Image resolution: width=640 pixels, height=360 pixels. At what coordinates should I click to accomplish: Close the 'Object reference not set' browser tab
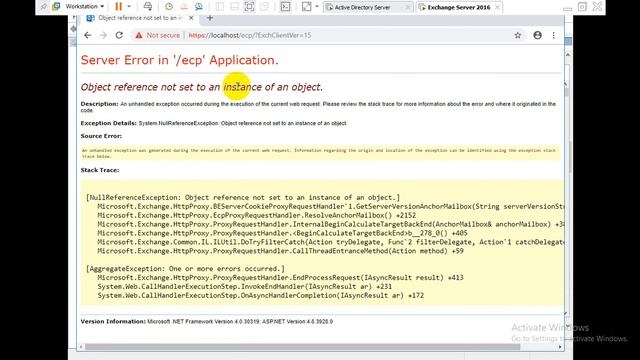click(x=191, y=18)
